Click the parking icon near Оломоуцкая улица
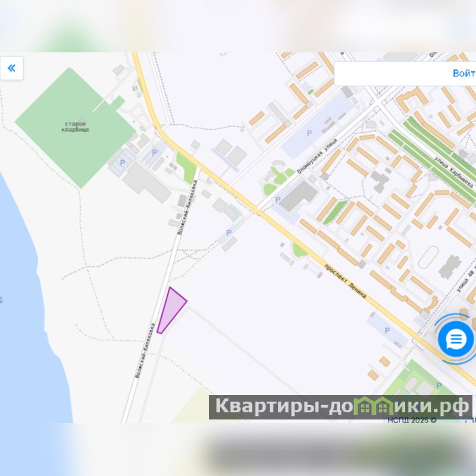This screenshot has width=476, height=476. (277, 200)
